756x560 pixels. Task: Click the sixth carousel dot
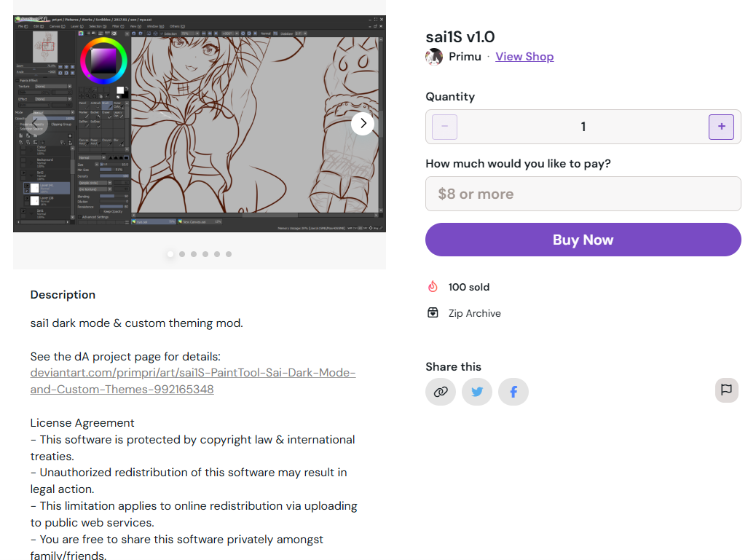tap(229, 254)
